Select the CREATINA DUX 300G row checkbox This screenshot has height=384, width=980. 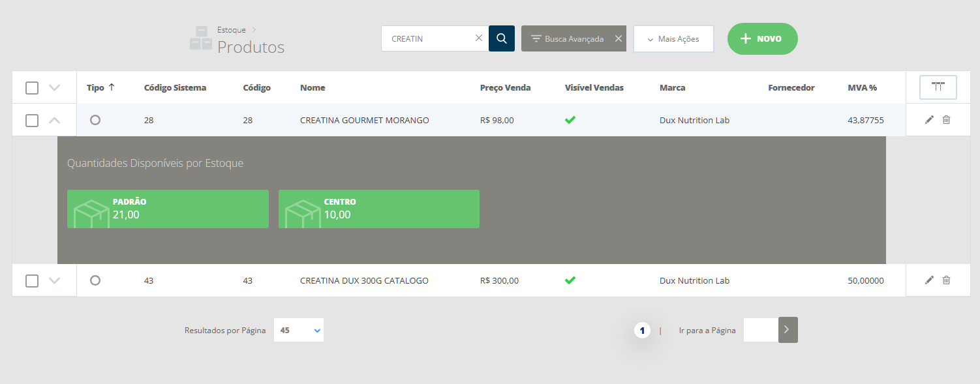point(32,281)
